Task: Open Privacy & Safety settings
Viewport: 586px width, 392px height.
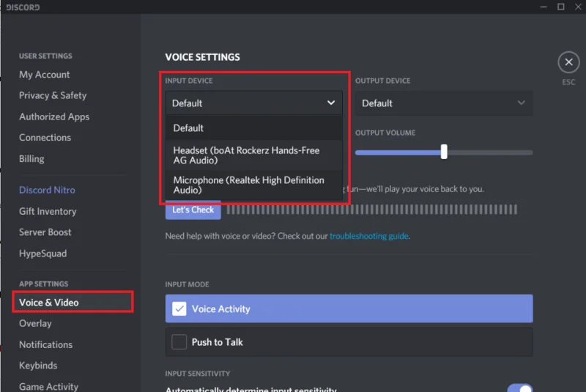Action: [x=53, y=95]
